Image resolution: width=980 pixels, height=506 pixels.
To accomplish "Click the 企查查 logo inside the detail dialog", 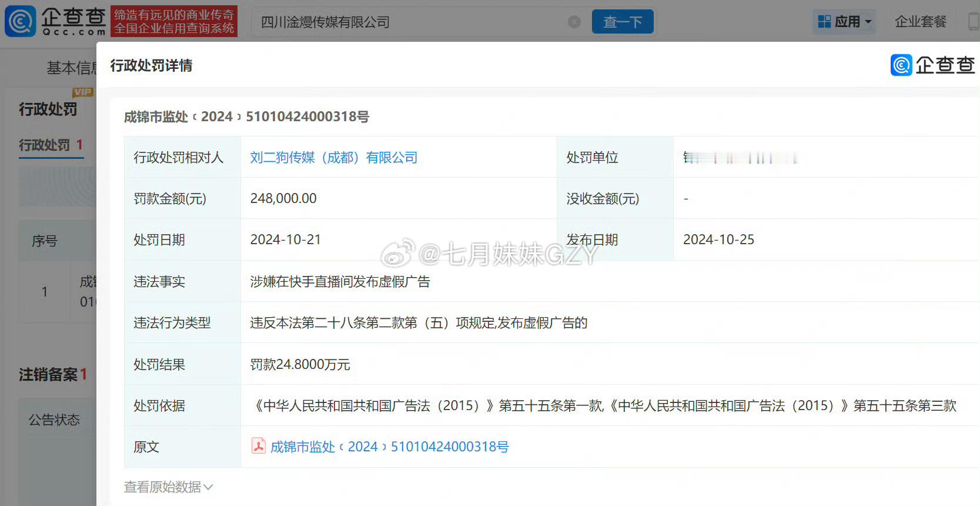I will (932, 65).
